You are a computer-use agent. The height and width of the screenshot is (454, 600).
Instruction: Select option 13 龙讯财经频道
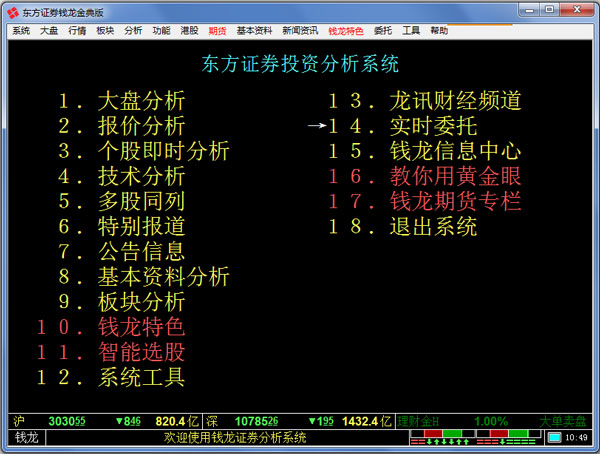pos(425,101)
